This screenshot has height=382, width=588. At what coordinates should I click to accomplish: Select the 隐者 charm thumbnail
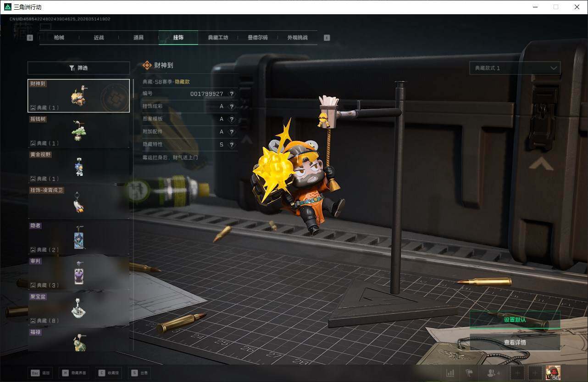[x=78, y=238]
